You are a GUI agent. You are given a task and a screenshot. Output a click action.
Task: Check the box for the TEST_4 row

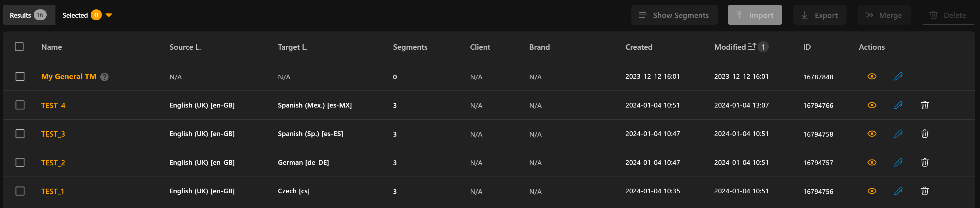20,105
